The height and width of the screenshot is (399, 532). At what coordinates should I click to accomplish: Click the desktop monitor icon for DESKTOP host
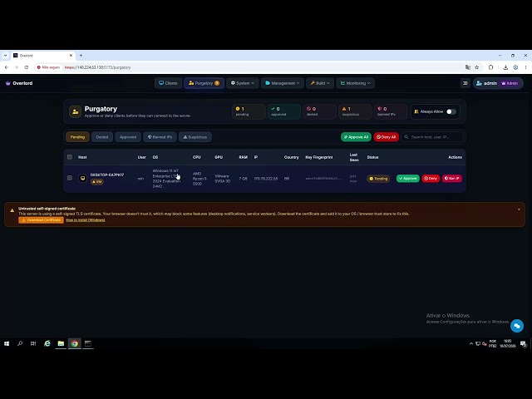(x=82, y=178)
